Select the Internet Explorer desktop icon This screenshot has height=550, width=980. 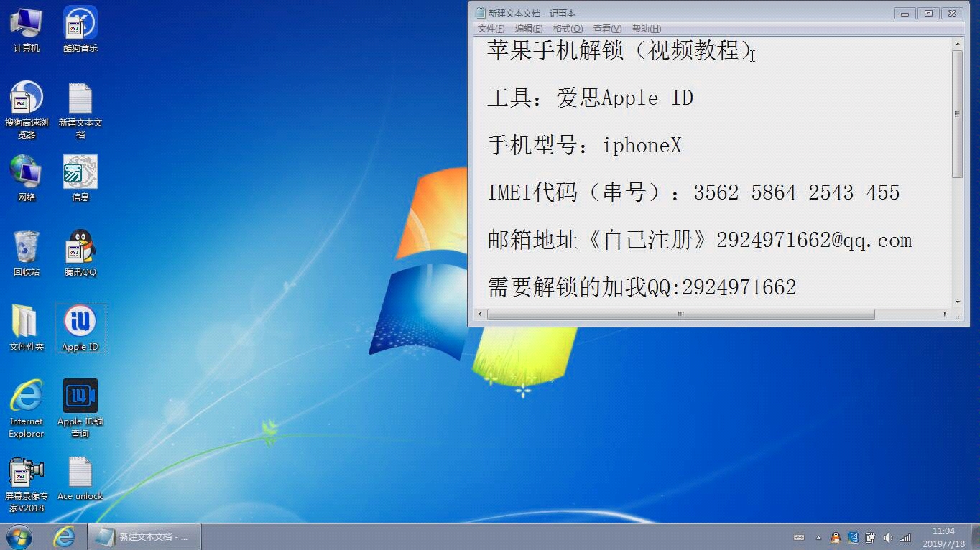(27, 409)
